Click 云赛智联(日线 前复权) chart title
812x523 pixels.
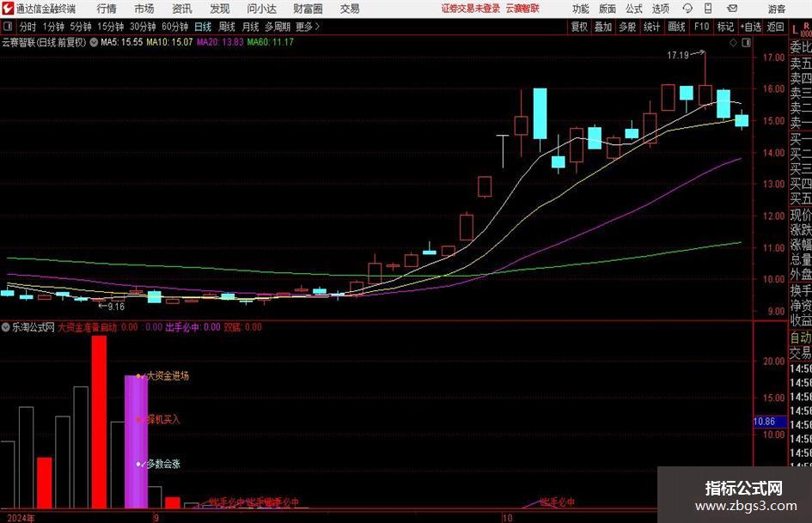point(44,42)
